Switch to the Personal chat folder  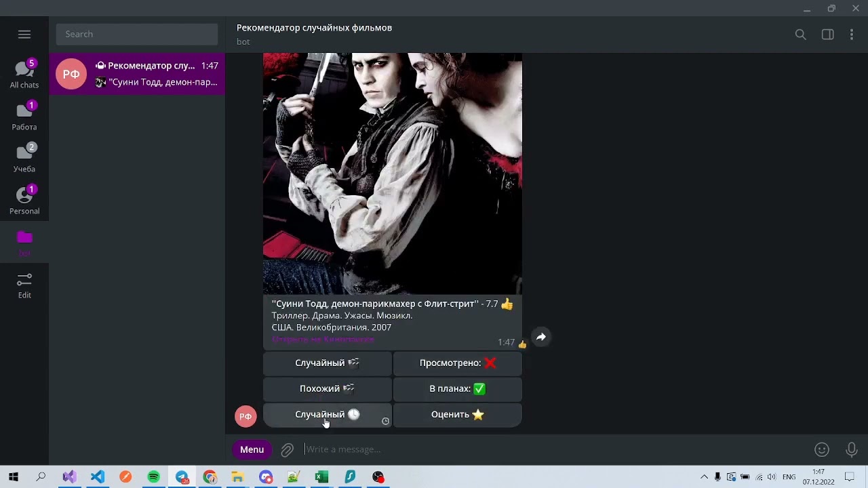(24, 201)
